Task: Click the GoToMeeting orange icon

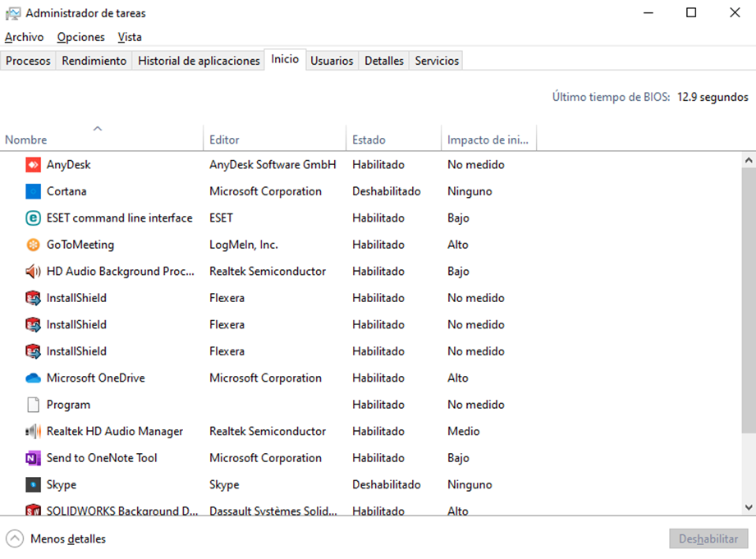Action: (33, 245)
